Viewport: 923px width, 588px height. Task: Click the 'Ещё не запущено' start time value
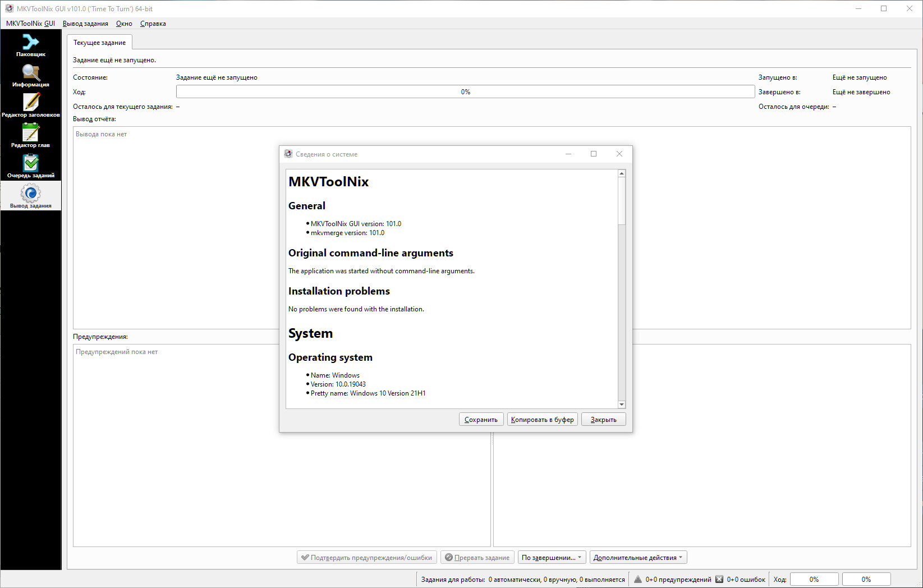coord(860,77)
